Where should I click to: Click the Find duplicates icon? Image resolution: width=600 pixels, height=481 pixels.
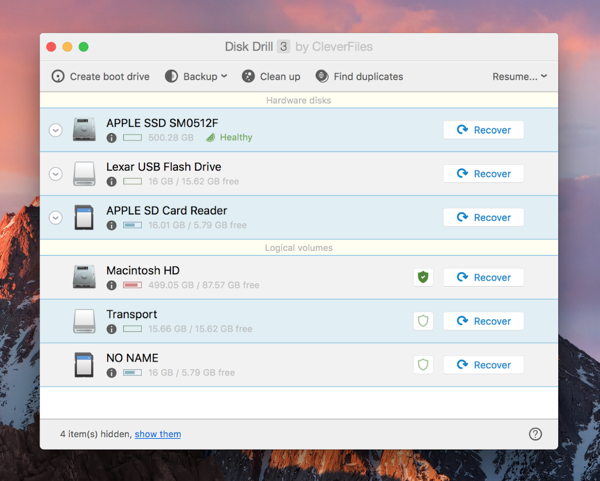pos(322,77)
